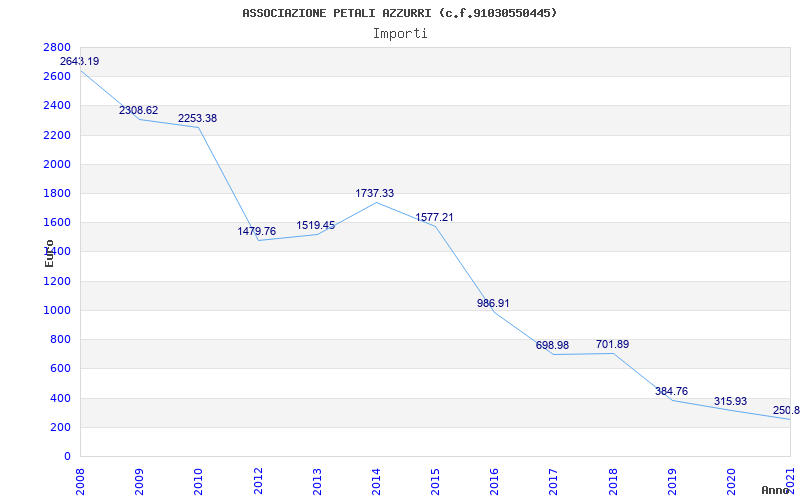The height and width of the screenshot is (500, 800).
Task: Click the 2014 x-axis year label
Action: click(377, 482)
